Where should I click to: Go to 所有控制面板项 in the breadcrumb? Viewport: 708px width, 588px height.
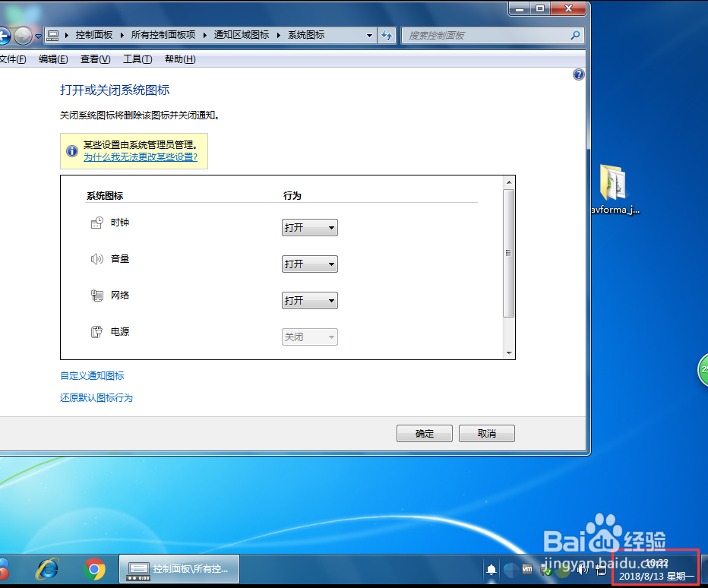tap(163, 35)
